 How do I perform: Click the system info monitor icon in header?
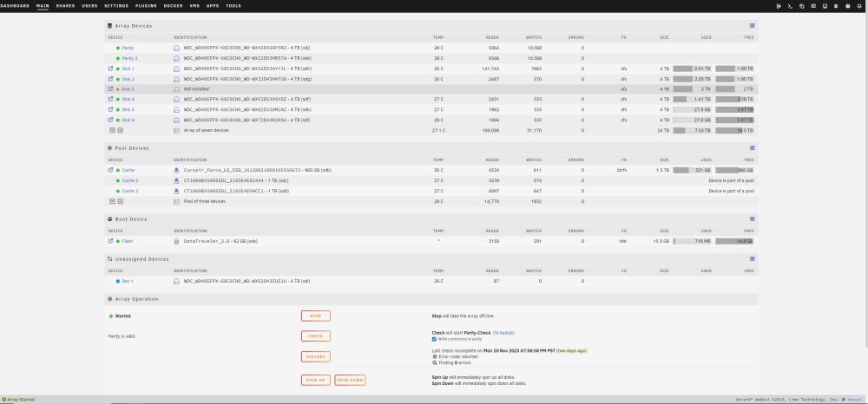coord(825,6)
